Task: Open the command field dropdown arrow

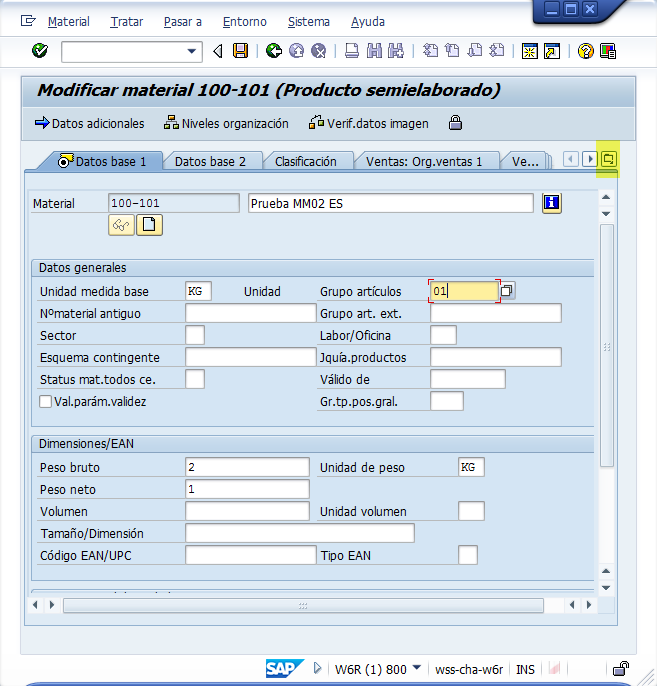Action: coord(191,51)
